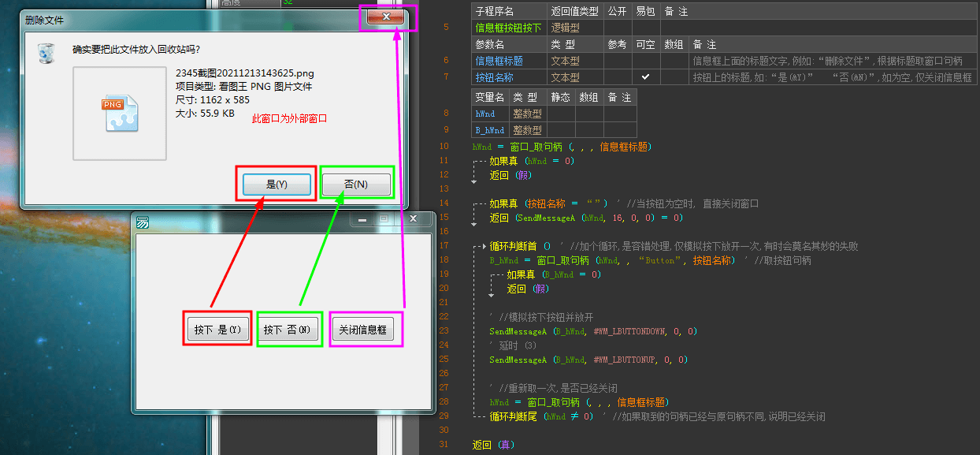Select the 信息框按钮按下 subroutine name cell
The width and height of the screenshot is (980, 455).
(x=509, y=26)
